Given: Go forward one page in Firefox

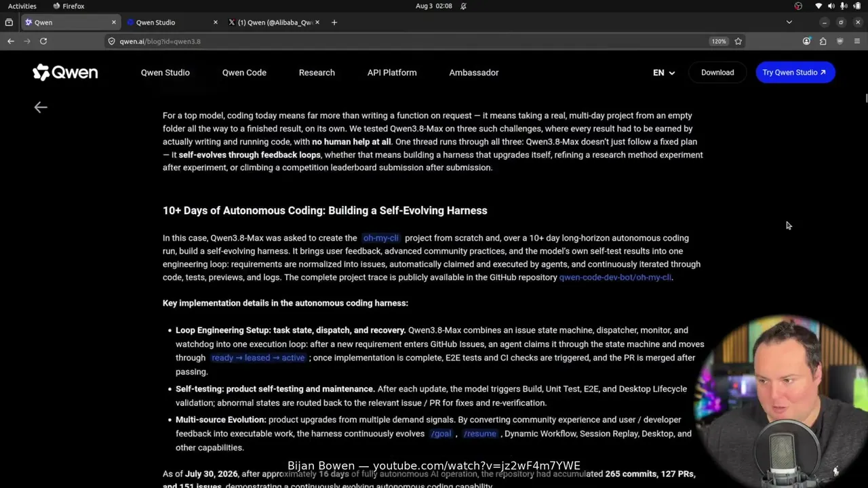Looking at the screenshot, I should (x=27, y=41).
